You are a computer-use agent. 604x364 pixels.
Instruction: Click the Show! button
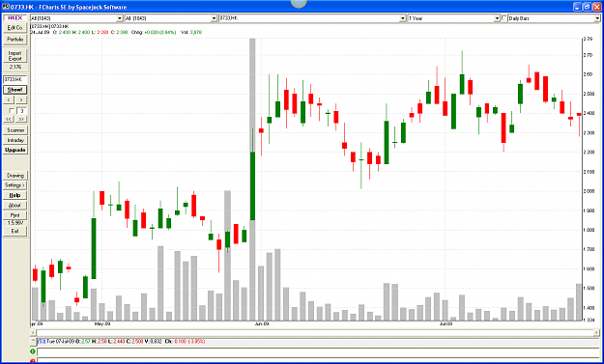tap(15, 90)
